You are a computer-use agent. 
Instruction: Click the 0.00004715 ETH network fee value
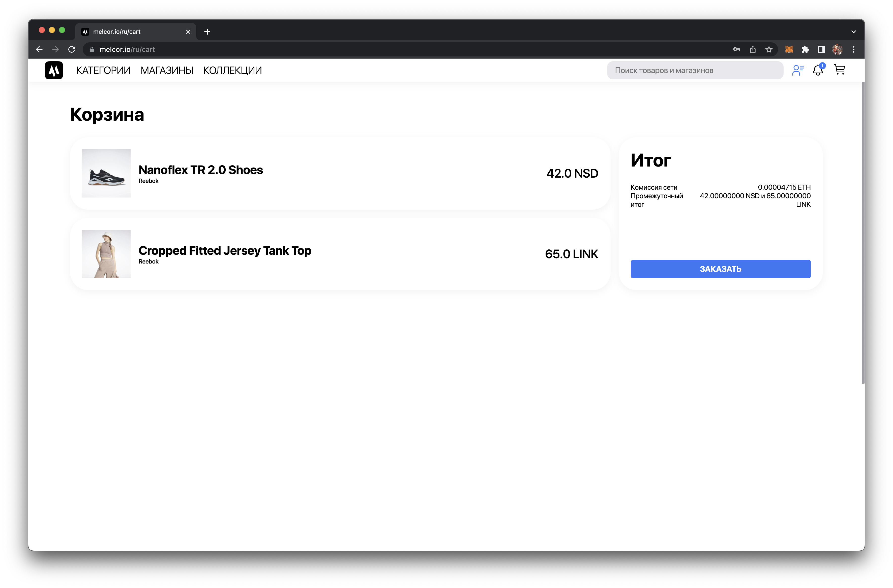click(x=784, y=187)
